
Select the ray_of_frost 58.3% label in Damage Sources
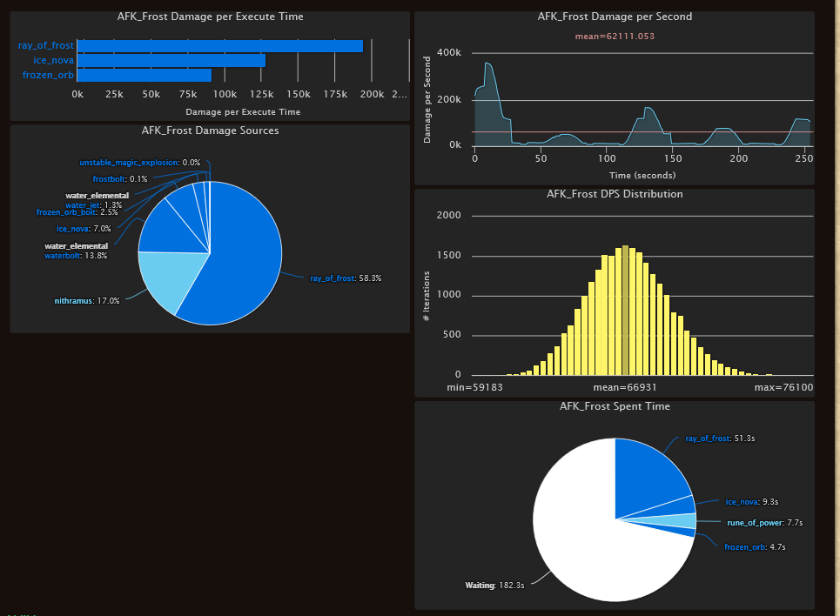pos(346,278)
